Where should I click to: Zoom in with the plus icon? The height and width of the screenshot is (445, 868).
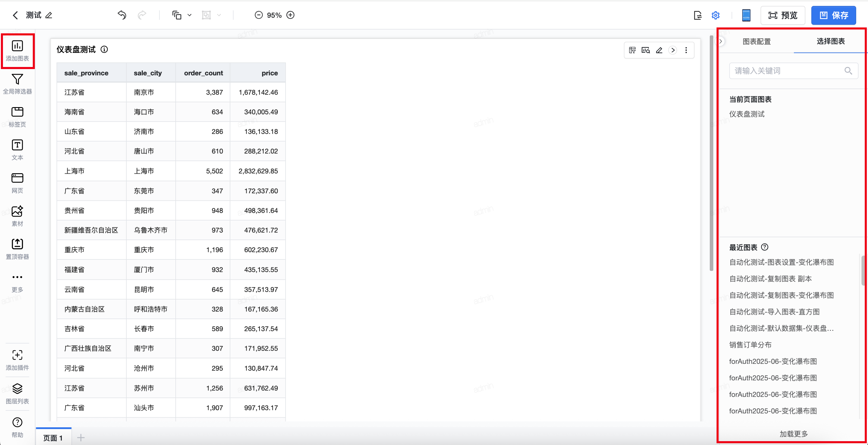[291, 15]
